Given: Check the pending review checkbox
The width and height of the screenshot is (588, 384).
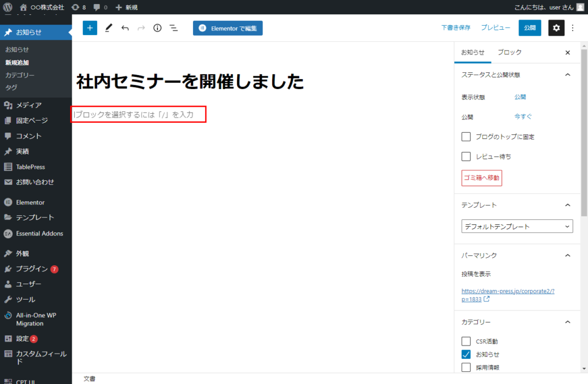Looking at the screenshot, I should click(x=466, y=156).
